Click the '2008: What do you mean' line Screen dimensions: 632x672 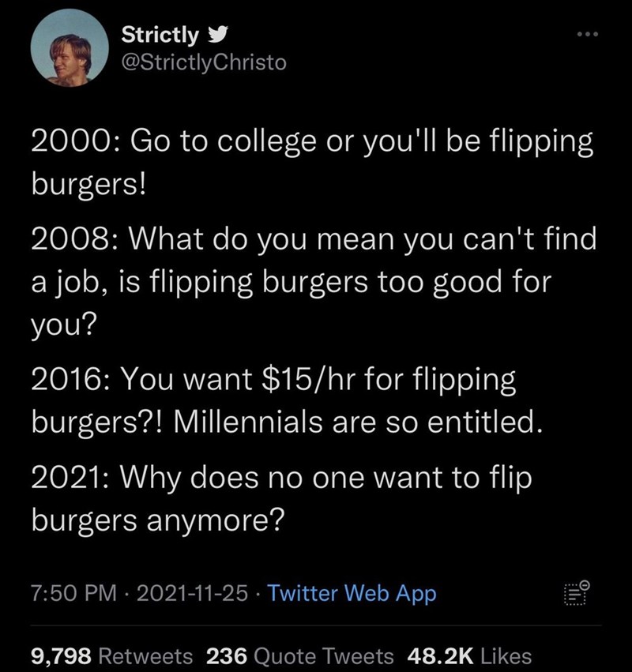(x=313, y=238)
